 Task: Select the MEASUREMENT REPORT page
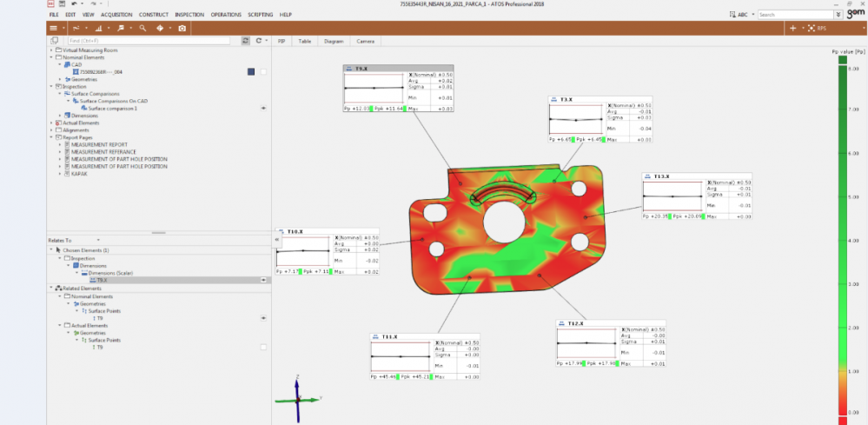click(x=94, y=144)
